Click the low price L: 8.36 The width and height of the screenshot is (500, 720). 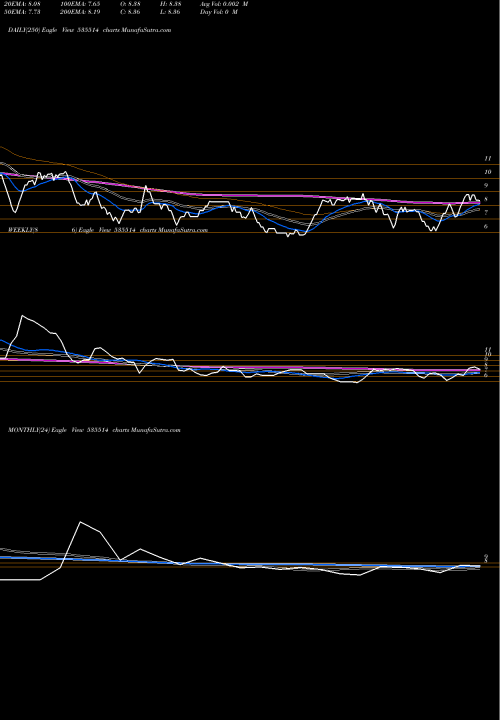tap(170, 12)
